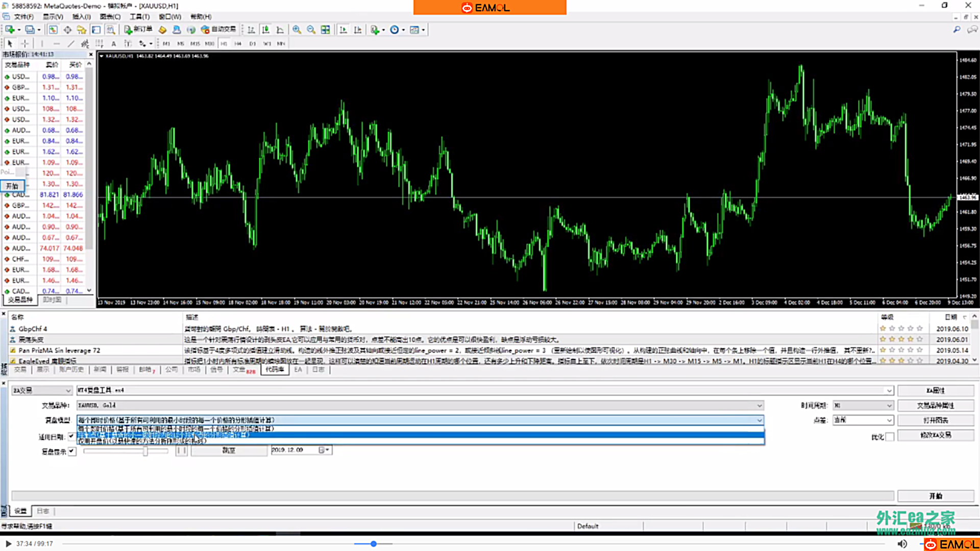
Task: Select H4 timeframe button
Action: coord(238,43)
